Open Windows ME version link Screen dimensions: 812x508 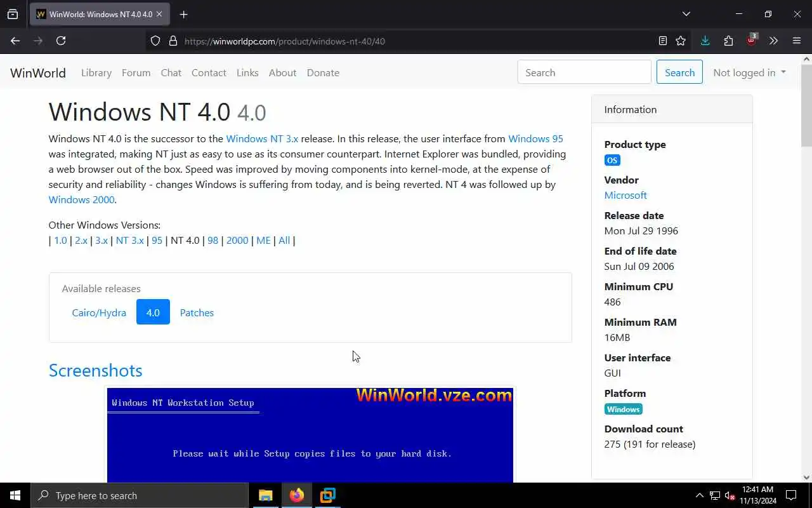click(263, 240)
